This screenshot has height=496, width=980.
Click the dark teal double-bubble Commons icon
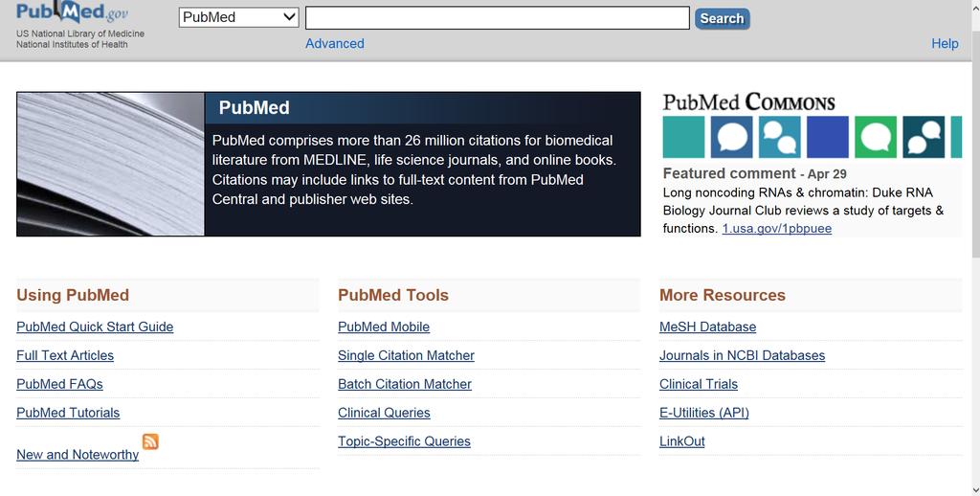pos(924,137)
